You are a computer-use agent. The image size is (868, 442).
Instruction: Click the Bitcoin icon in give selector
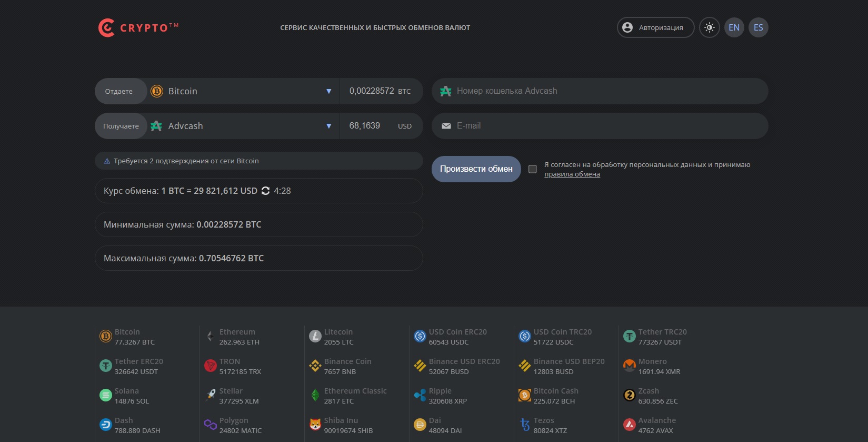click(157, 91)
